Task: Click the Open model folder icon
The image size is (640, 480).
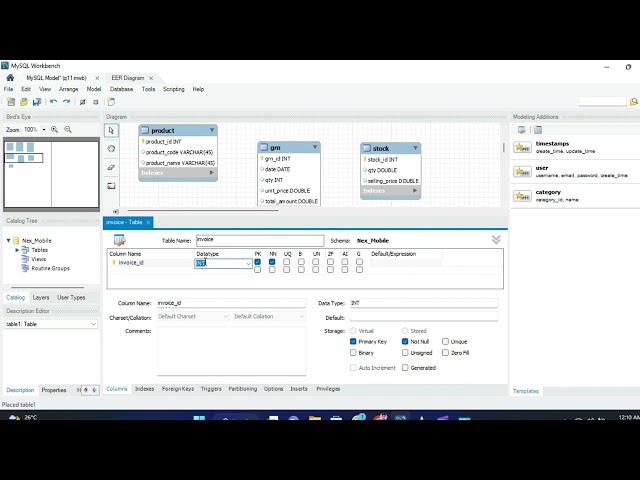Action: 24,102
